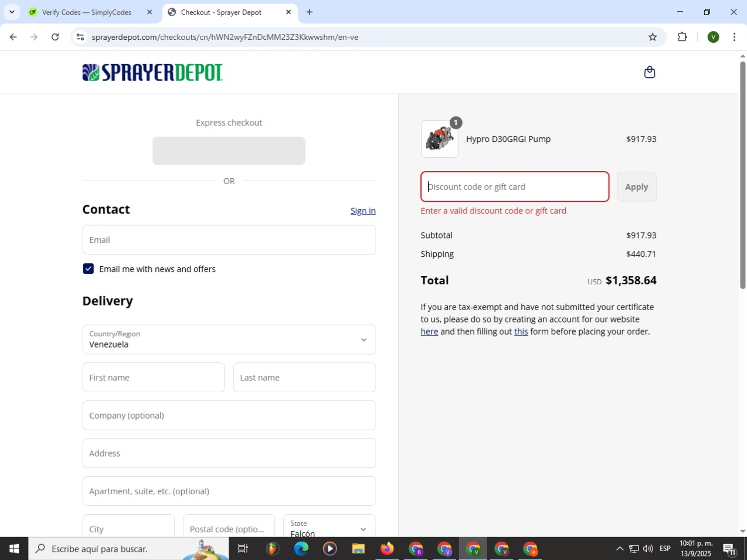Screen dimensions: 747x560
Task: Reload the checkout page
Action: 55,37
